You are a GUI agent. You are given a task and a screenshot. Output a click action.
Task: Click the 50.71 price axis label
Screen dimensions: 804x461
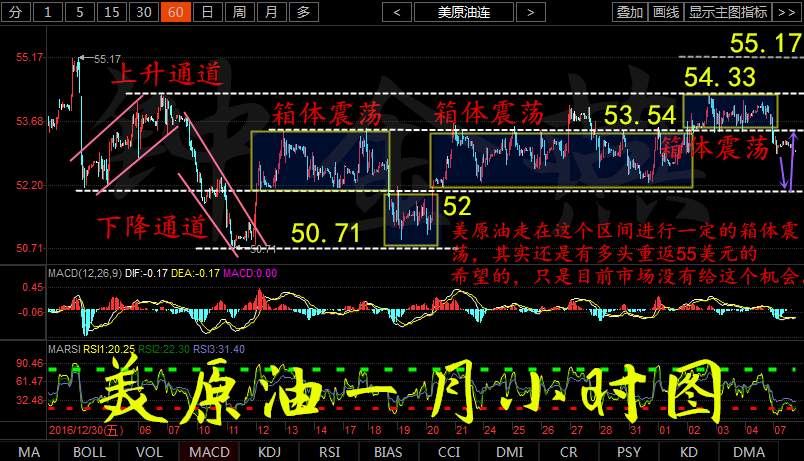pos(30,248)
